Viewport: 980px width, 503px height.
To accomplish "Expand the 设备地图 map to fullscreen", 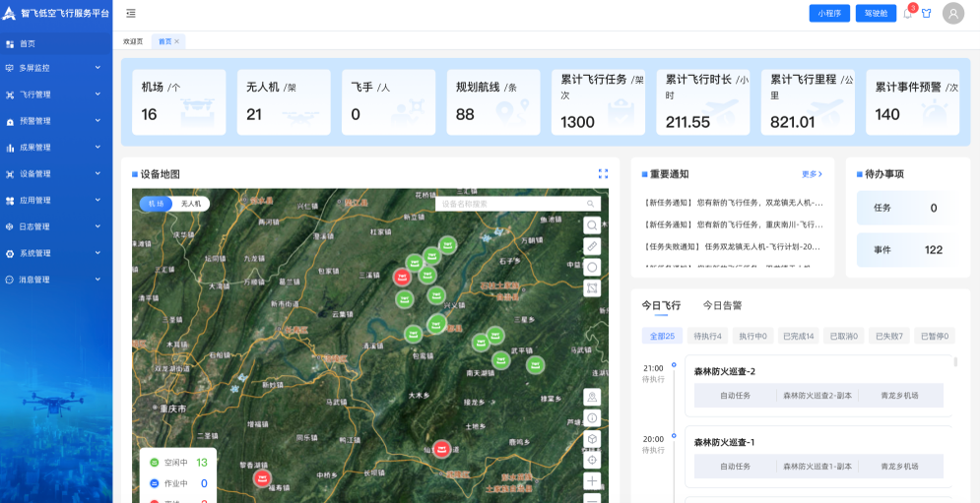I will [603, 173].
